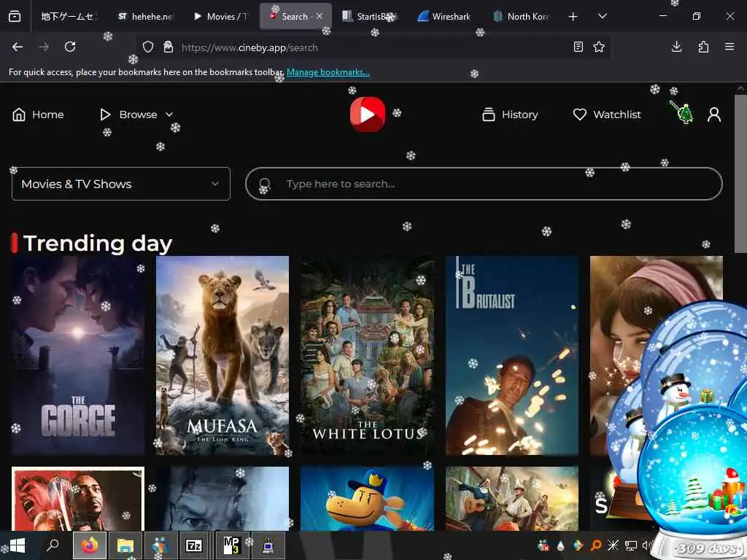Open the extensions puzzle icon
This screenshot has width=747, height=560.
pyautogui.click(x=703, y=47)
